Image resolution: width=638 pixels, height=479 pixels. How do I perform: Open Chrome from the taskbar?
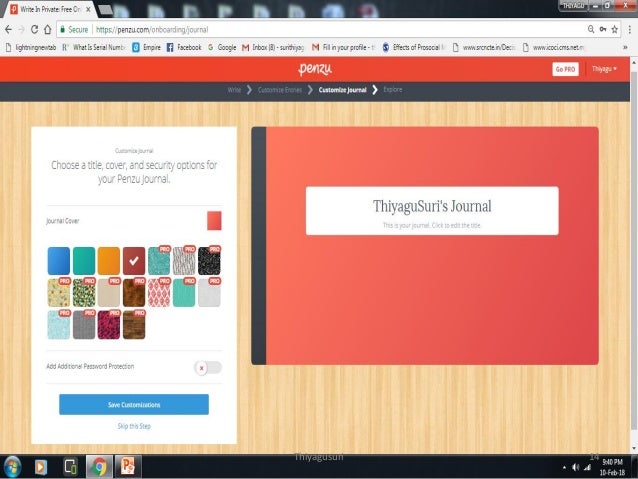coord(99,466)
